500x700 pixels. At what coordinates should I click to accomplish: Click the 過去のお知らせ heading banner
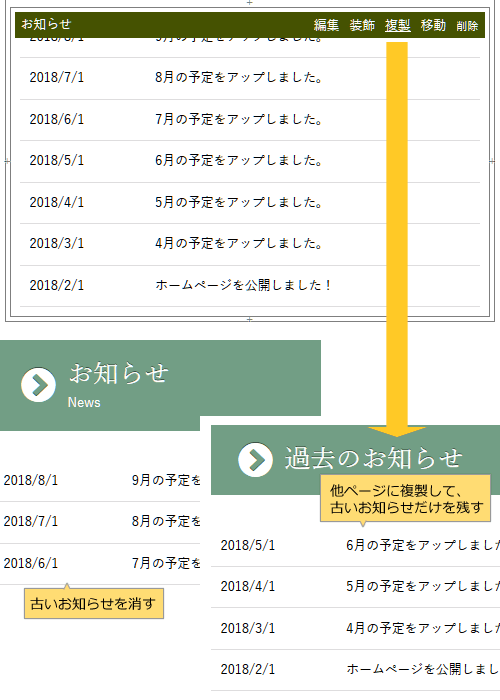[x=355, y=460]
